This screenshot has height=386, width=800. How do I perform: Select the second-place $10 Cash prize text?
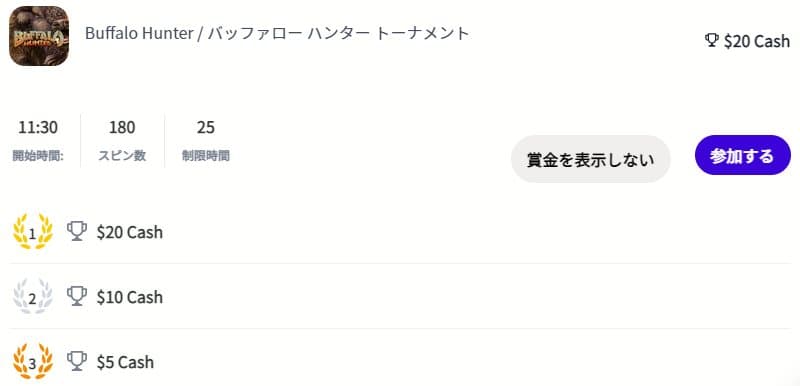tap(130, 297)
